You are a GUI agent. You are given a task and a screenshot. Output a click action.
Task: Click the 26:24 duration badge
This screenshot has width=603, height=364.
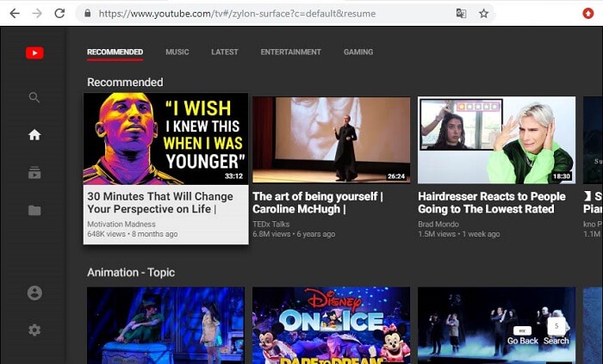click(x=396, y=176)
